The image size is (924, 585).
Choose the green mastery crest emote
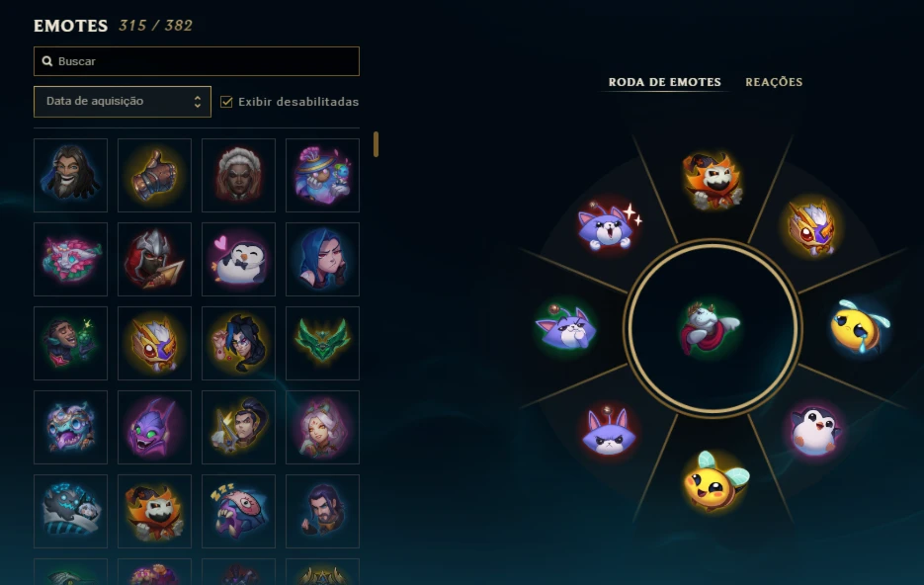tap(322, 343)
